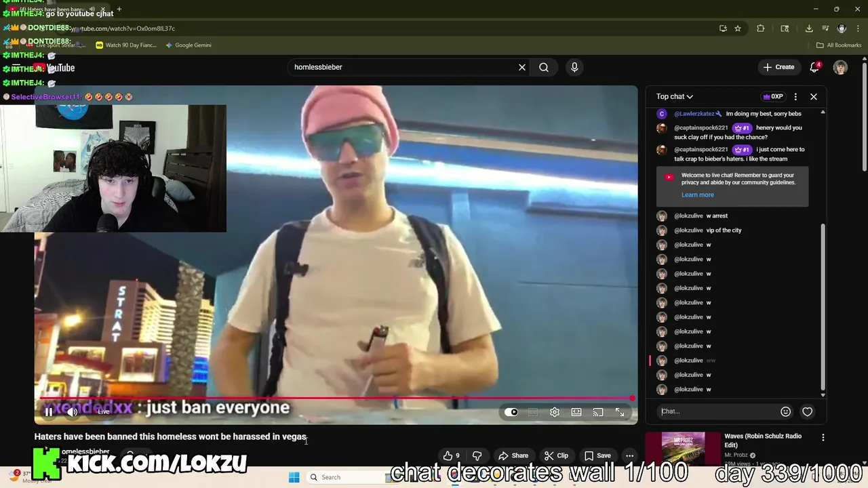Viewport: 868px width, 488px height.
Task: Open Chrome three-dot menu
Action: point(859,28)
